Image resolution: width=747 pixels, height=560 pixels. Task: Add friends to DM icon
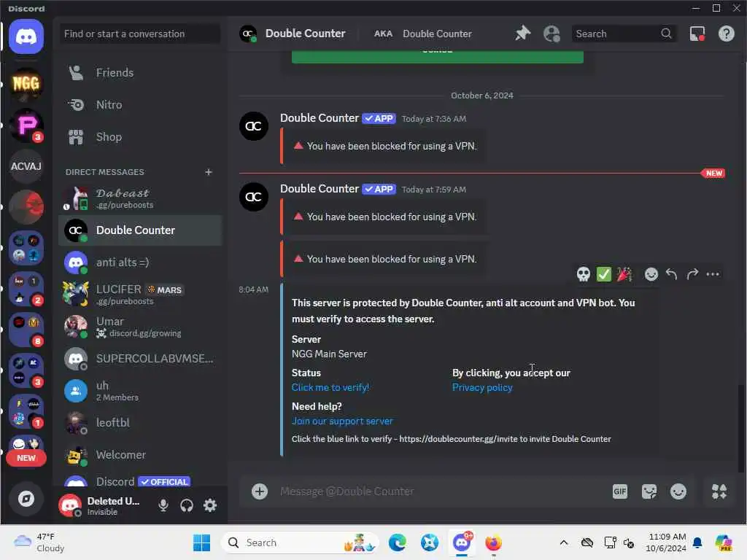pyautogui.click(x=551, y=34)
